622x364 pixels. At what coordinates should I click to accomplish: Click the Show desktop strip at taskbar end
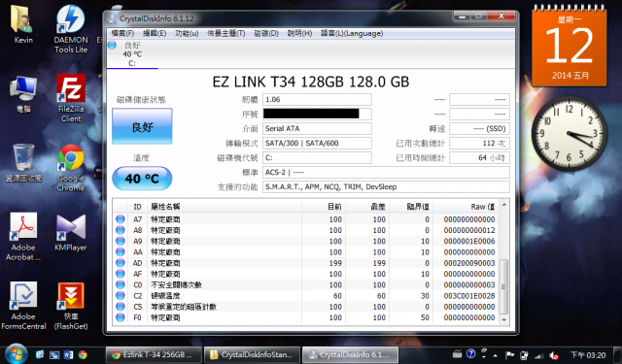(618, 355)
